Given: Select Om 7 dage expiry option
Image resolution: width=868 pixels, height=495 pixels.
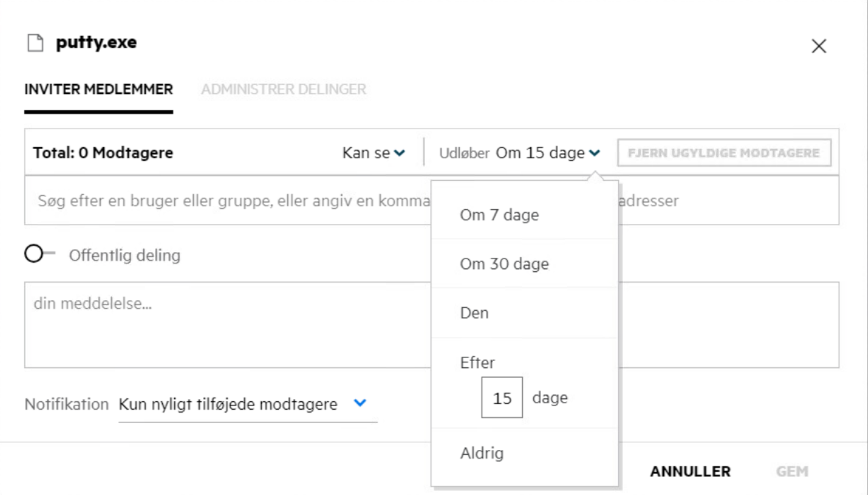Looking at the screenshot, I should tap(499, 215).
